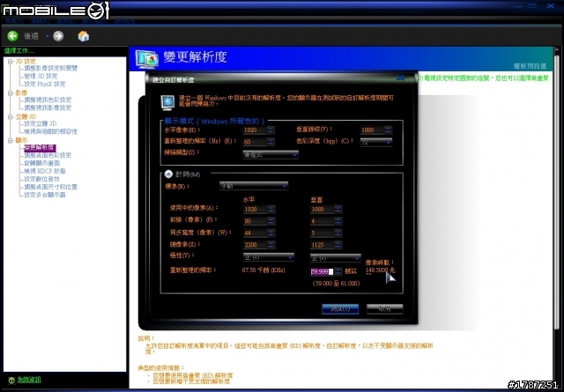The image size is (564, 392).
Task: Open 管理 3D 設定 in the task tree
Action: [41, 76]
